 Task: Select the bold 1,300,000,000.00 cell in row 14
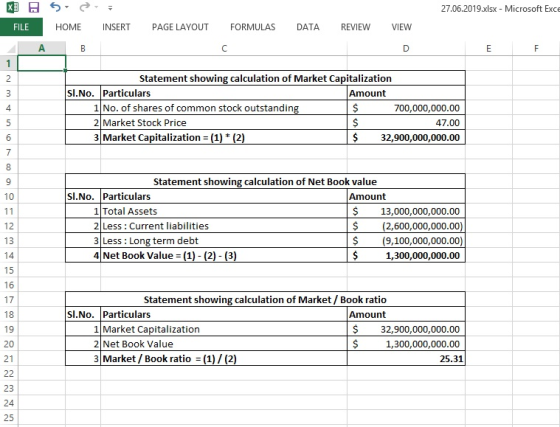point(406,256)
